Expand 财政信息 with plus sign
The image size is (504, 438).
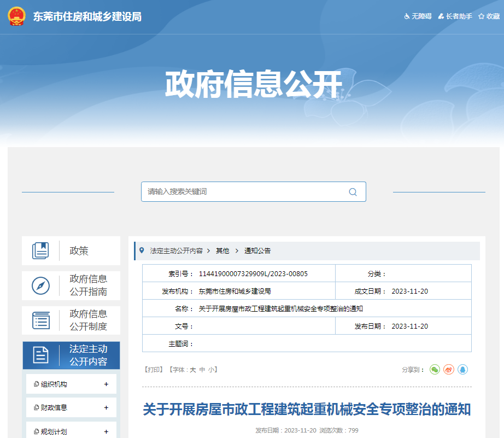(107, 408)
